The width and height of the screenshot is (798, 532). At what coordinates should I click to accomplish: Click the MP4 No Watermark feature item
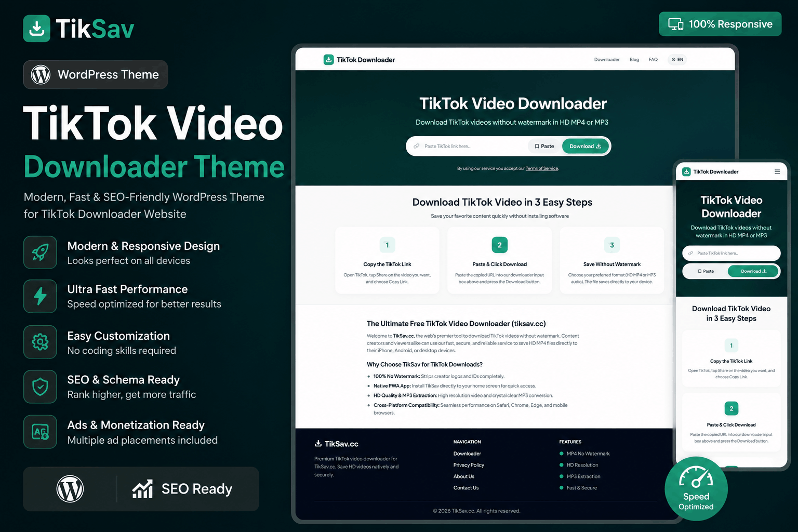(x=584, y=454)
